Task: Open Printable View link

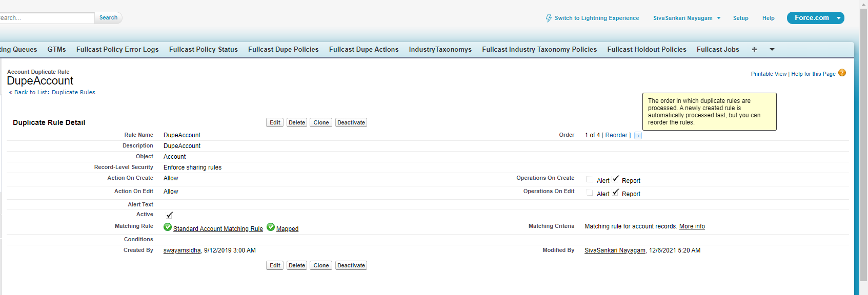Action: [x=769, y=74]
